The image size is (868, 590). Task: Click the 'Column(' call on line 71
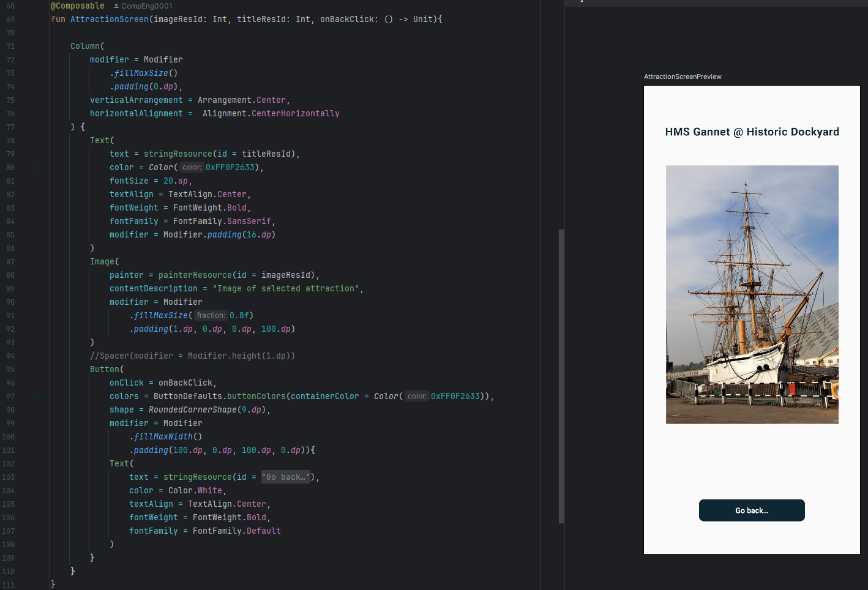(x=88, y=46)
